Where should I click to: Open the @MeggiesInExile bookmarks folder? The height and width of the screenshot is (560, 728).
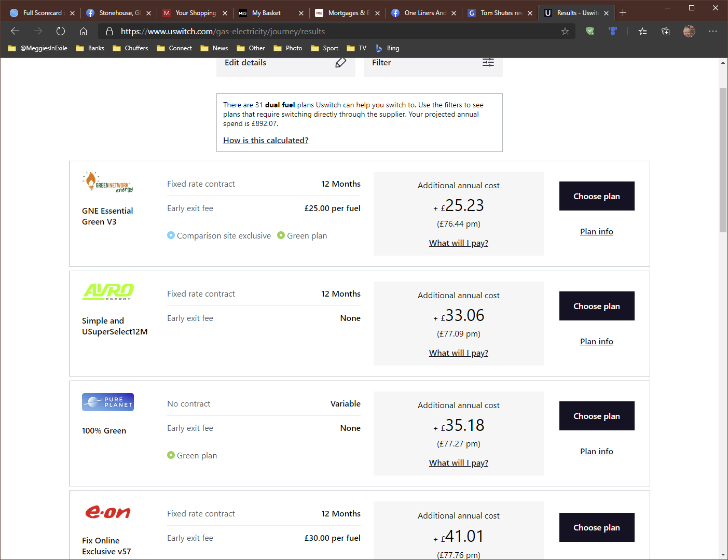click(37, 48)
